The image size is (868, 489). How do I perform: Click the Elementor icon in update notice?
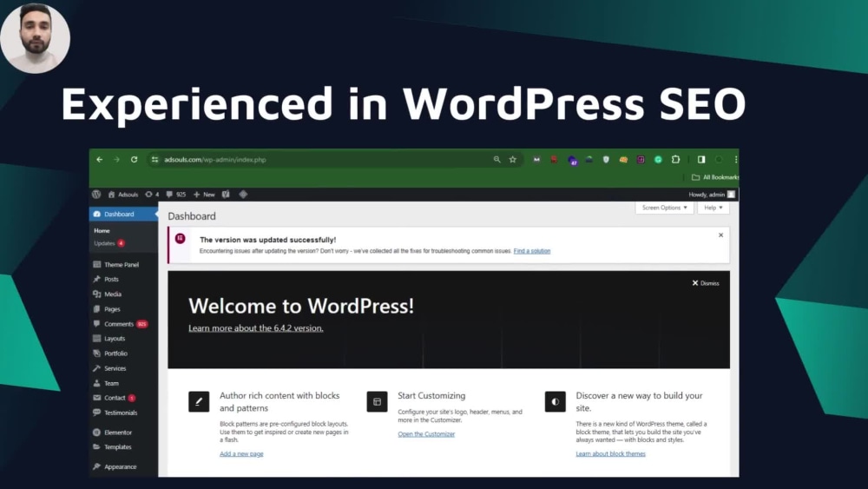181,238
